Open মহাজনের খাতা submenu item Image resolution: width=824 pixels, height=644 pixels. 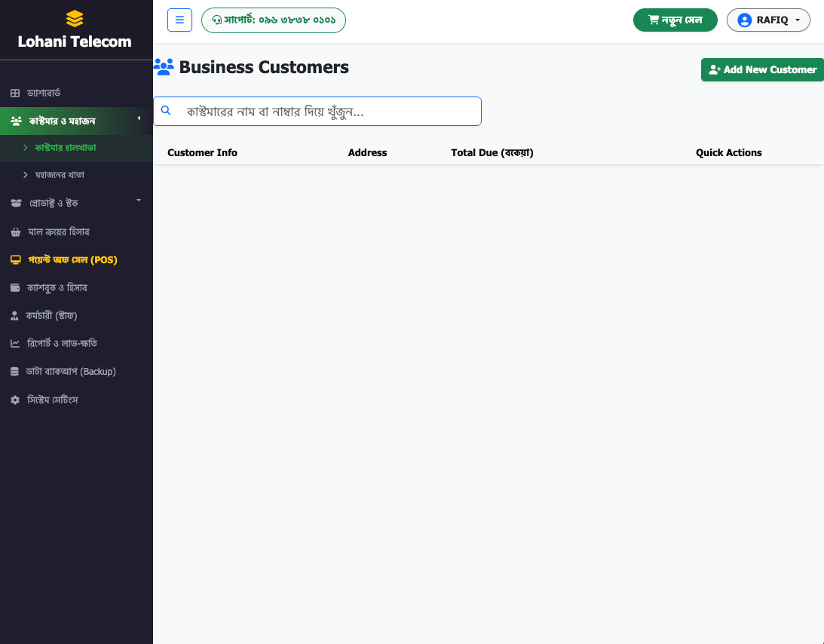tap(76, 174)
